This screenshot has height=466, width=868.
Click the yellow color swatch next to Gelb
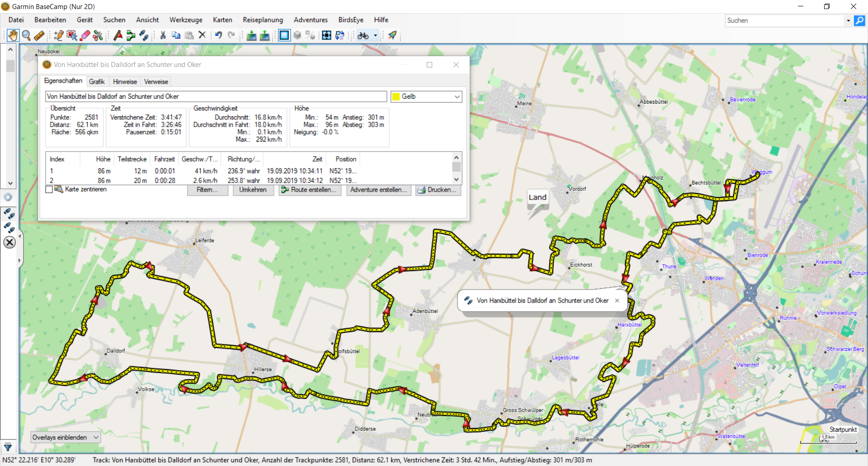pos(396,96)
